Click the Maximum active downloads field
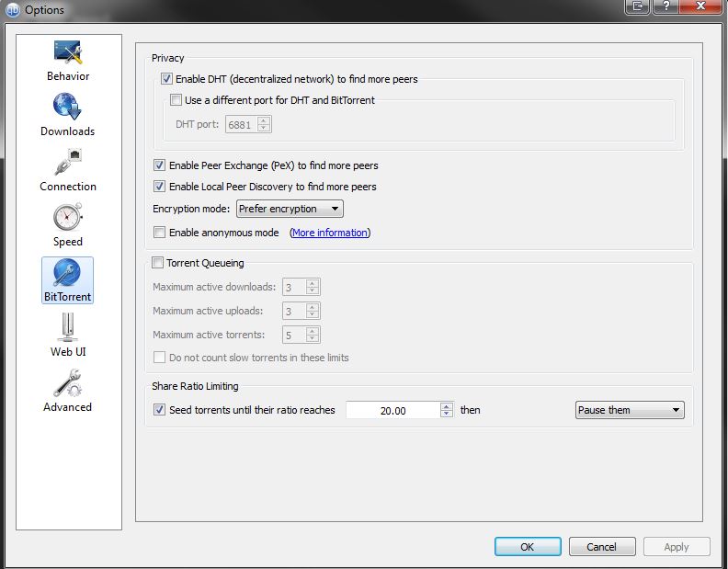The image size is (728, 569). [294, 287]
